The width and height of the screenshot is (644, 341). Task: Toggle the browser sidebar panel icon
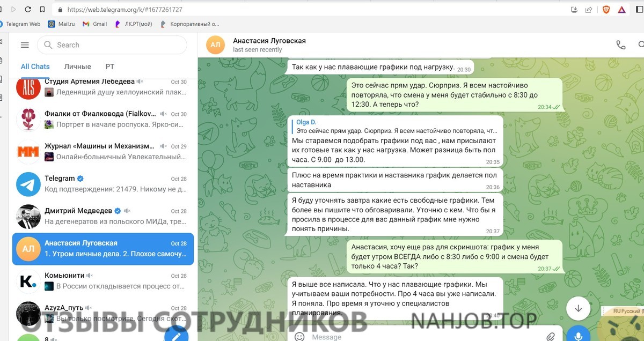click(x=640, y=10)
